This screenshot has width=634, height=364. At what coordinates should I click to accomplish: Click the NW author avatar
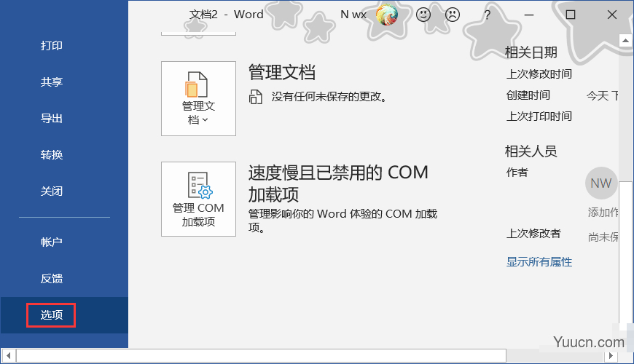(601, 183)
